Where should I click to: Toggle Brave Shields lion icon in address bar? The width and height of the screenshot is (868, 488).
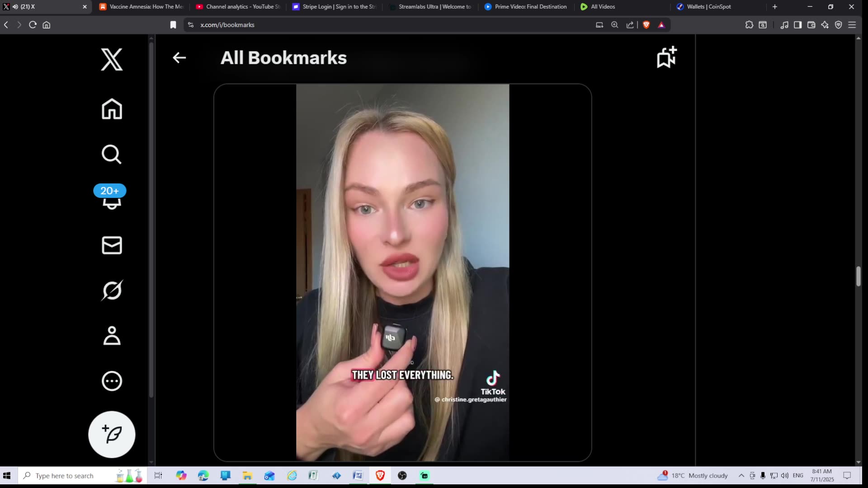[x=646, y=25]
